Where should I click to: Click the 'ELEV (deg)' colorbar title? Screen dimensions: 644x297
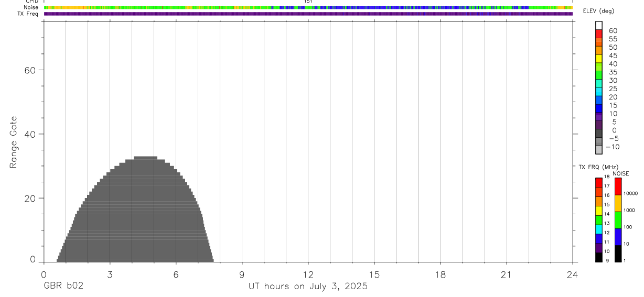(x=598, y=11)
